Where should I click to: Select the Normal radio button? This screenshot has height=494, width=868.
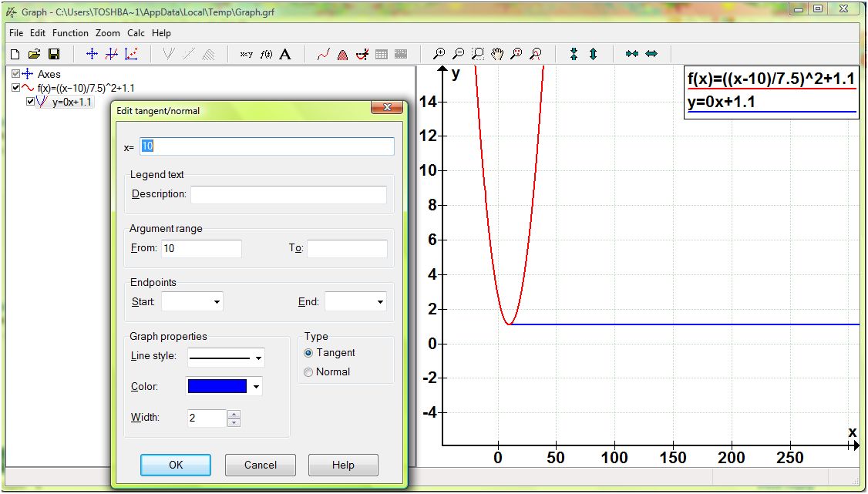[308, 372]
